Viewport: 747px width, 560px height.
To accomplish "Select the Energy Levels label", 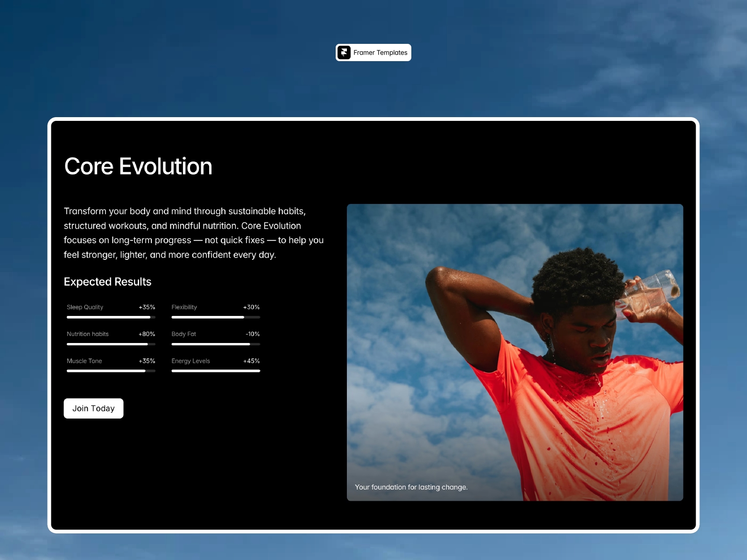I will 190,361.
